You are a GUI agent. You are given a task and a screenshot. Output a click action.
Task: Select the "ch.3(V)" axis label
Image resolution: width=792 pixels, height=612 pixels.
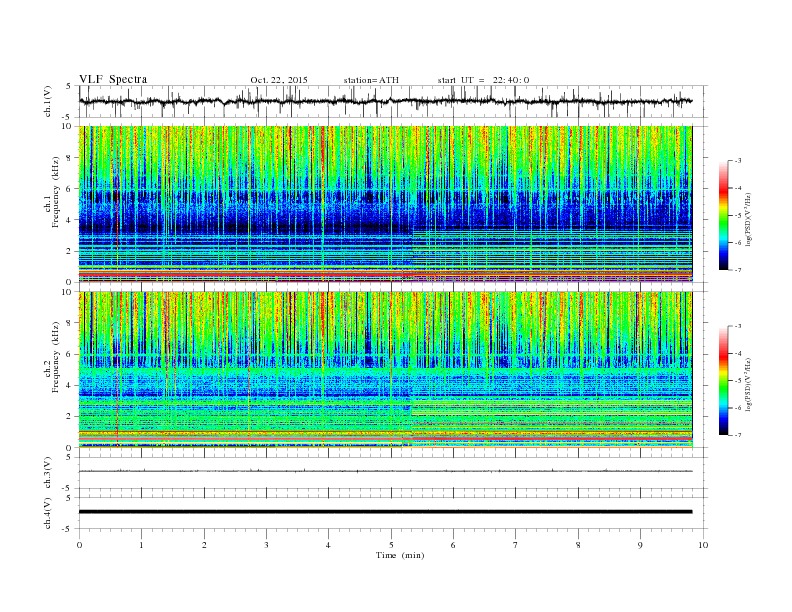tap(48, 473)
